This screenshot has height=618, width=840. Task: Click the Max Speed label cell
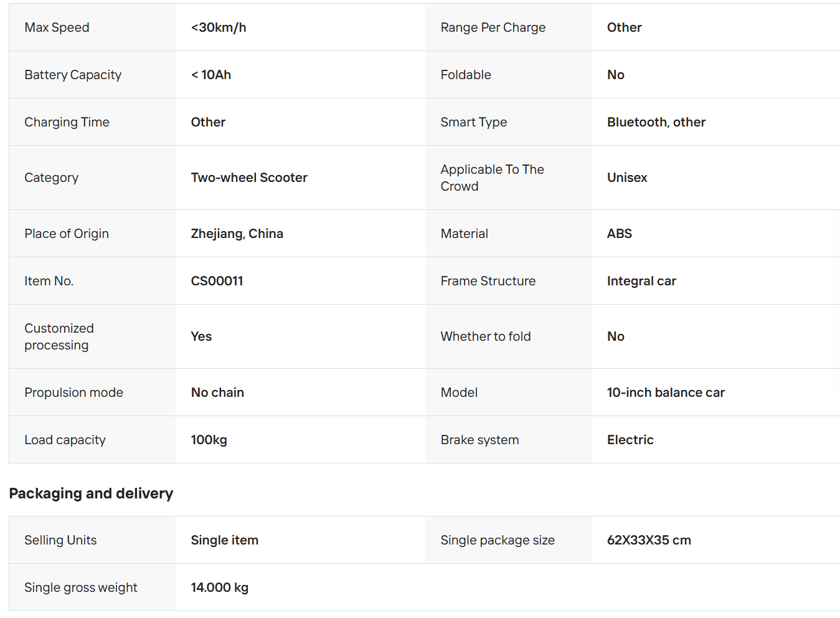pos(92,27)
